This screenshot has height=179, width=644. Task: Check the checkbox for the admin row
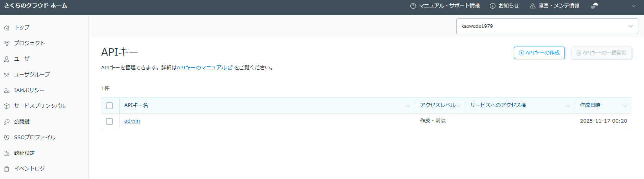pyautogui.click(x=109, y=121)
